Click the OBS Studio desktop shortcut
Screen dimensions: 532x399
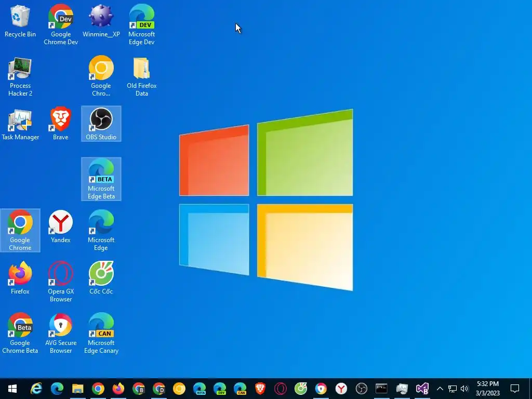[101, 124]
